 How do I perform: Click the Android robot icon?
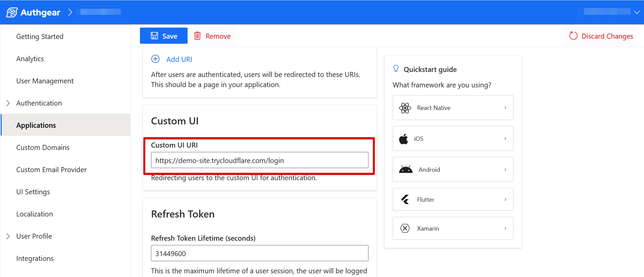[405, 170]
